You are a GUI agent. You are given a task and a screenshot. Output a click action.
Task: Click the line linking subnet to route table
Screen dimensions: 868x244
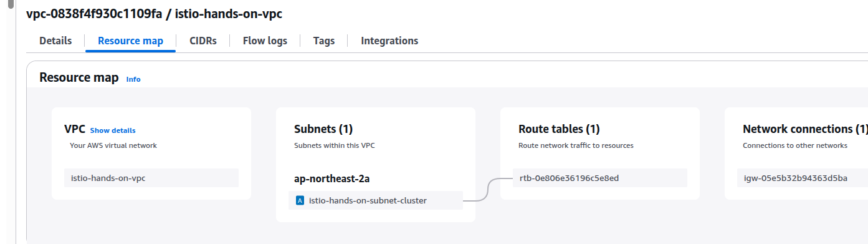[x=488, y=189]
